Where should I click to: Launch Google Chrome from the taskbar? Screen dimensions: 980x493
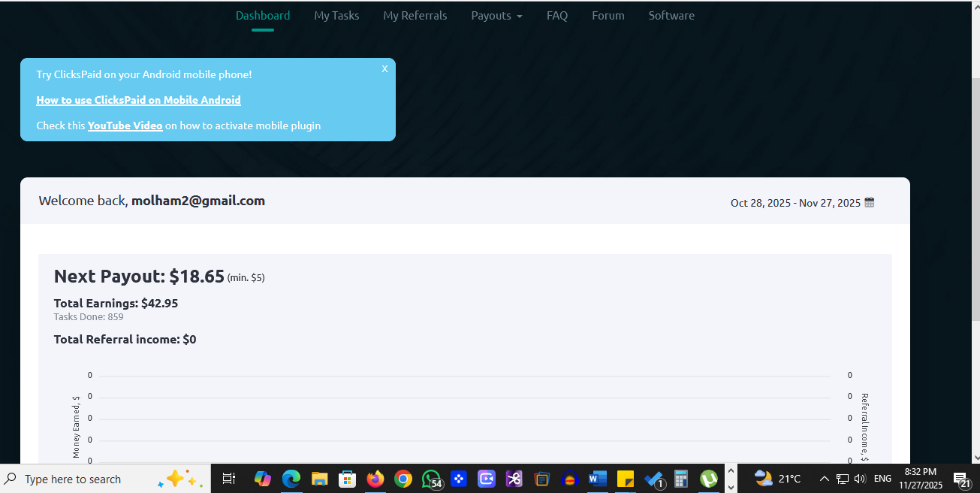tap(403, 479)
